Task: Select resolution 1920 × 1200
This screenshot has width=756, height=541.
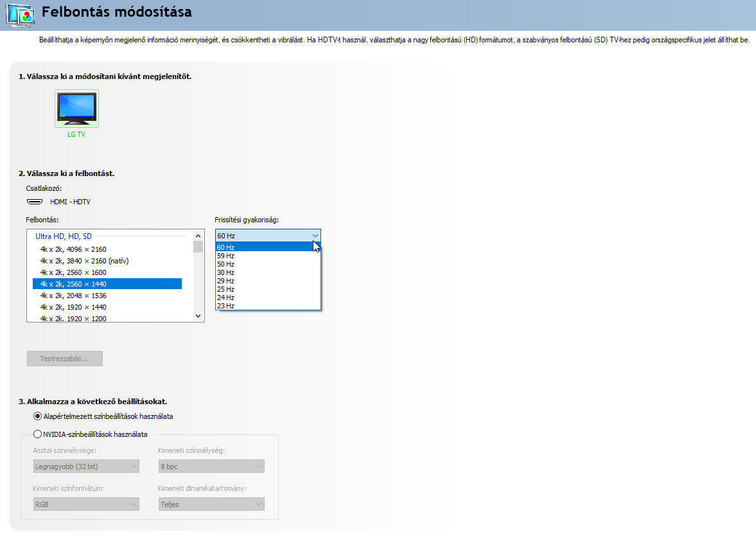Action: 107,318
